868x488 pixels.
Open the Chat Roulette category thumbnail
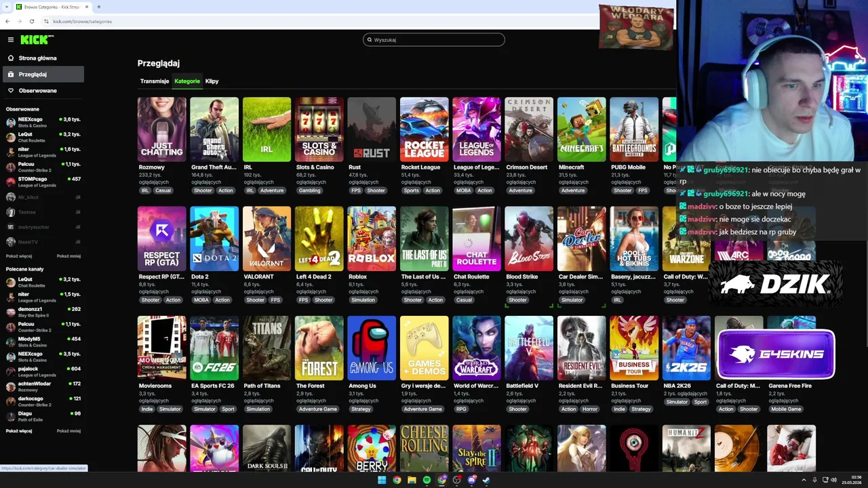point(477,239)
